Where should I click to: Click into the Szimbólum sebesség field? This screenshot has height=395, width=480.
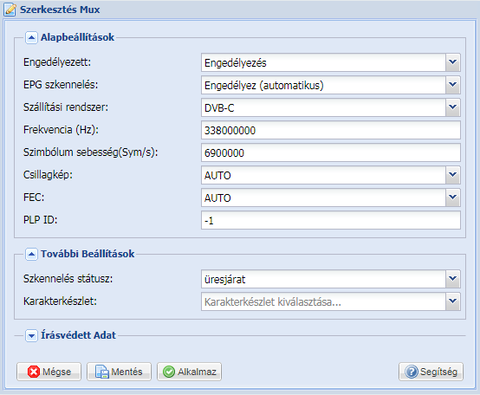pyautogui.click(x=331, y=153)
